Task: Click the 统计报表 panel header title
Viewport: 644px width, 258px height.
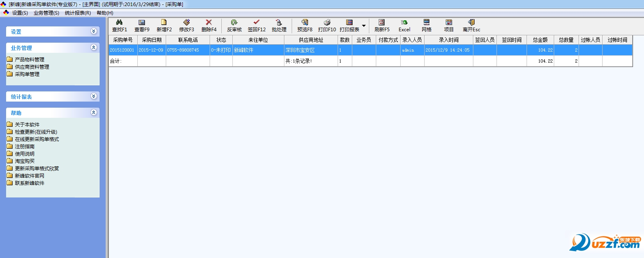Action: [x=22, y=97]
